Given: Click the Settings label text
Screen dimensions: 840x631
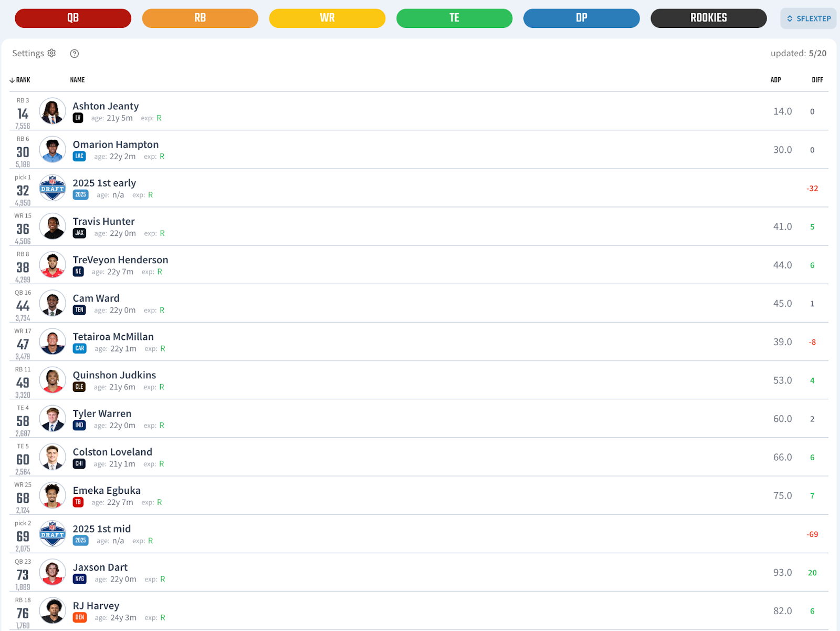Looking at the screenshot, I should (28, 53).
